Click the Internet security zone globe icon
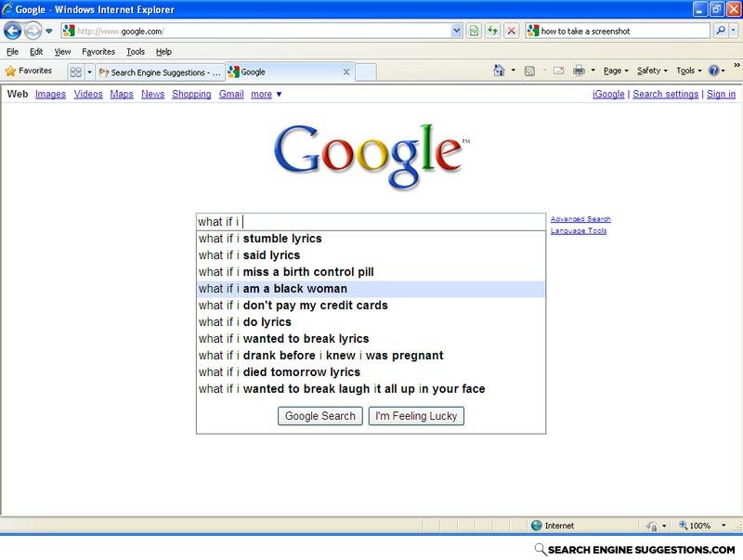This screenshot has width=743, height=560. [x=537, y=526]
